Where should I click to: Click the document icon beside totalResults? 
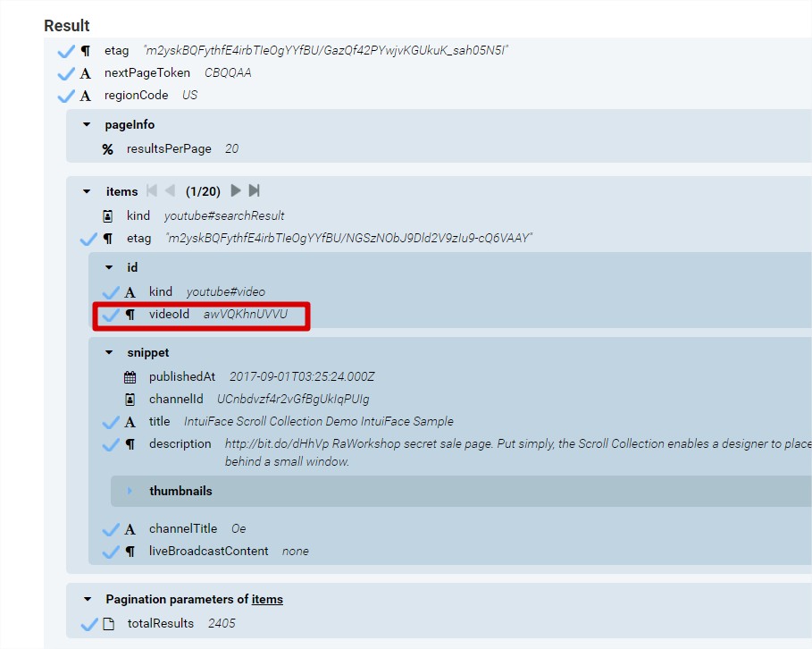tap(108, 624)
